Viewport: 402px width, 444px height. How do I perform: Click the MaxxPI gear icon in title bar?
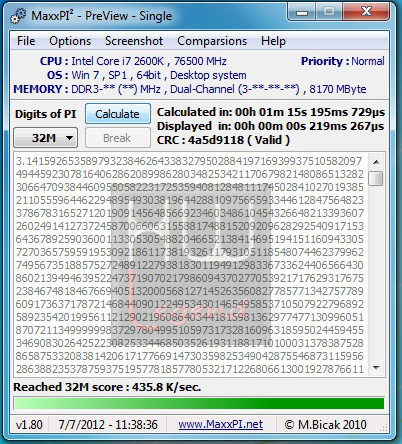coord(18,16)
